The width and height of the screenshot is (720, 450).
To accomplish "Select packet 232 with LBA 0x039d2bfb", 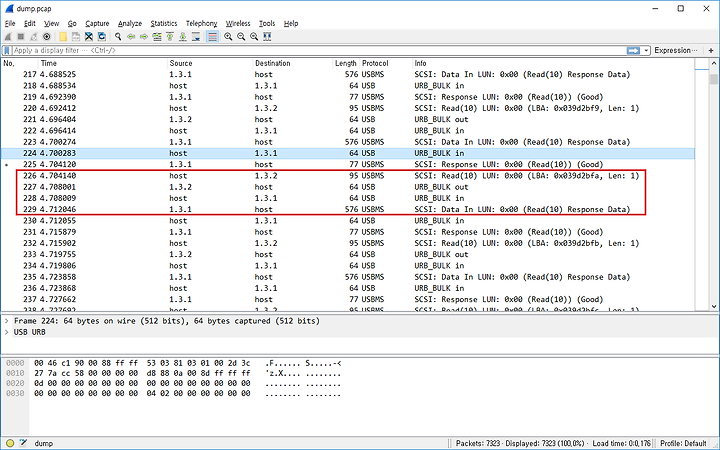I will (348, 243).
